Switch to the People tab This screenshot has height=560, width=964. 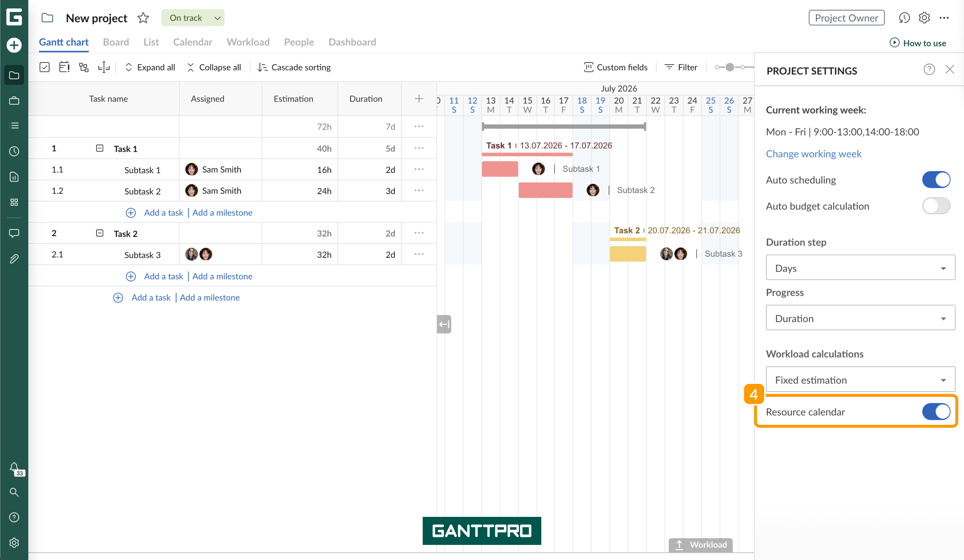tap(299, 42)
